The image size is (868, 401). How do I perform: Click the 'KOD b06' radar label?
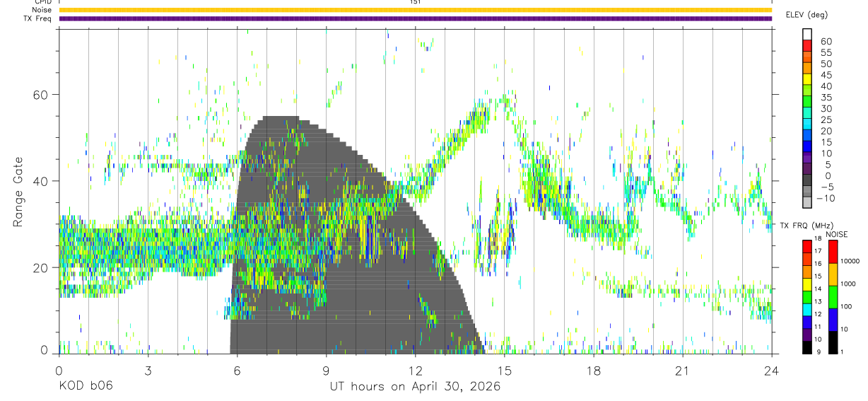[85, 386]
